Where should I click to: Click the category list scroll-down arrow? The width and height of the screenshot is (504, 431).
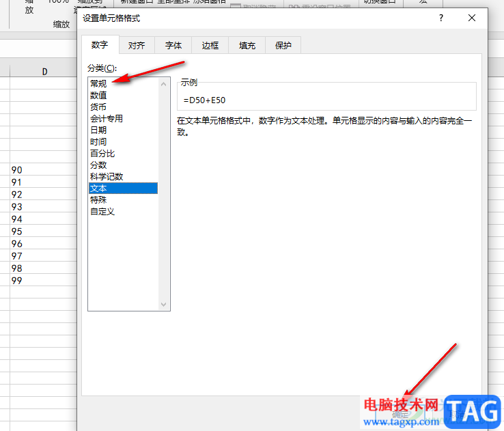(x=164, y=305)
